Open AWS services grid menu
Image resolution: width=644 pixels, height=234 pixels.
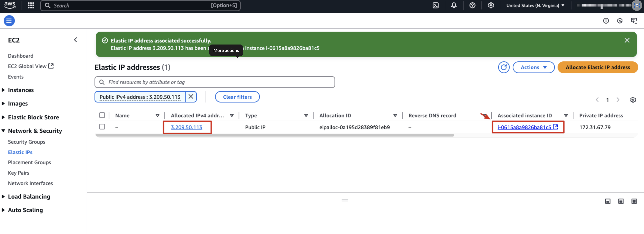point(31,6)
